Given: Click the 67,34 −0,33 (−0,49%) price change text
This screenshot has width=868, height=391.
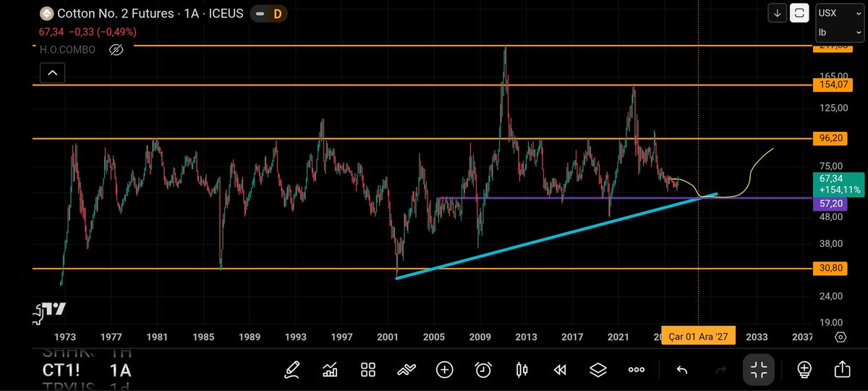Looking at the screenshot, I should [88, 32].
